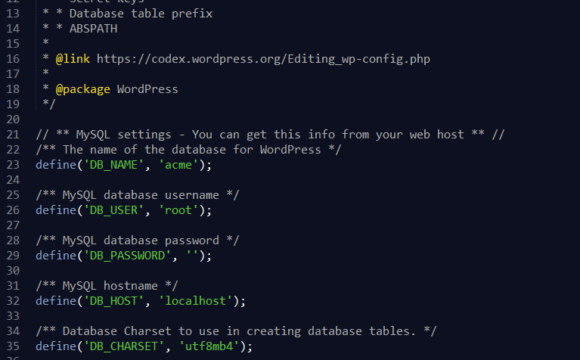Click the @package tag on line 18
The image size is (580, 360).
[x=83, y=89]
